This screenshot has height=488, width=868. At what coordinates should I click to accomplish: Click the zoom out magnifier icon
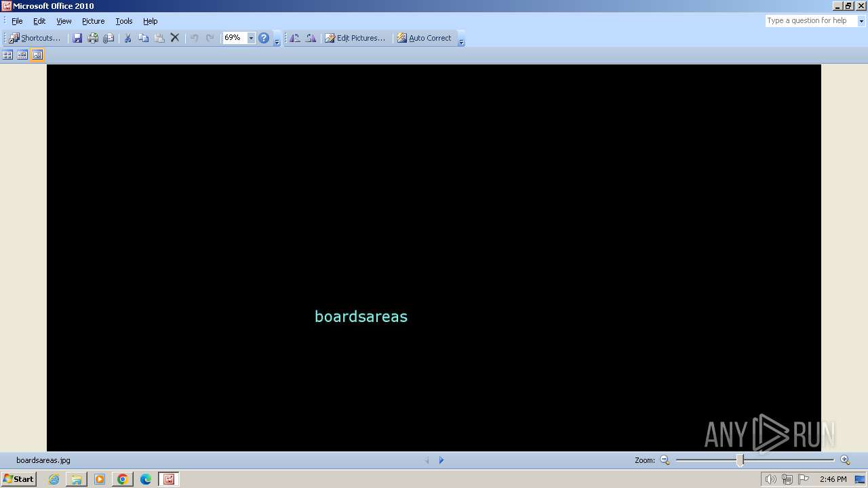pos(665,460)
